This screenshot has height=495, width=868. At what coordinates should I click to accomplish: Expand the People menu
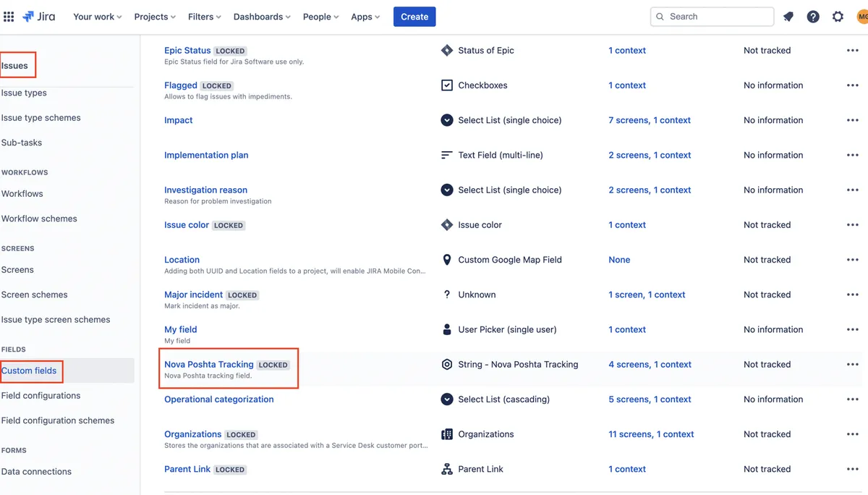click(321, 17)
